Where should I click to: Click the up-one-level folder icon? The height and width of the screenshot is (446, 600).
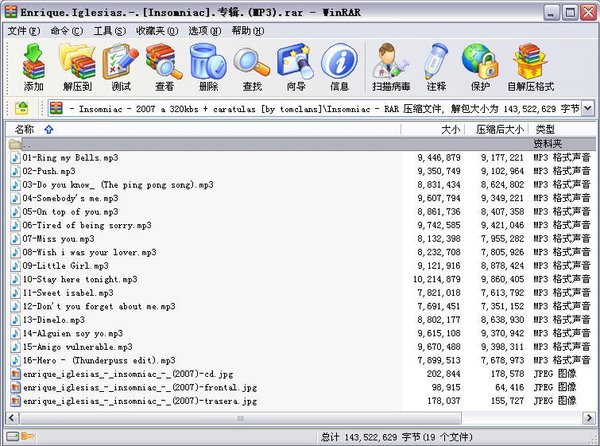click(x=22, y=109)
